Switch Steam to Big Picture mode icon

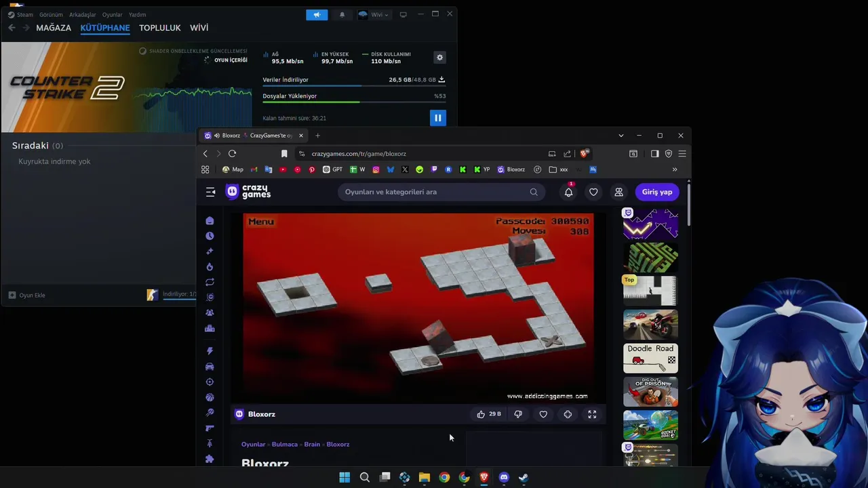click(x=403, y=14)
